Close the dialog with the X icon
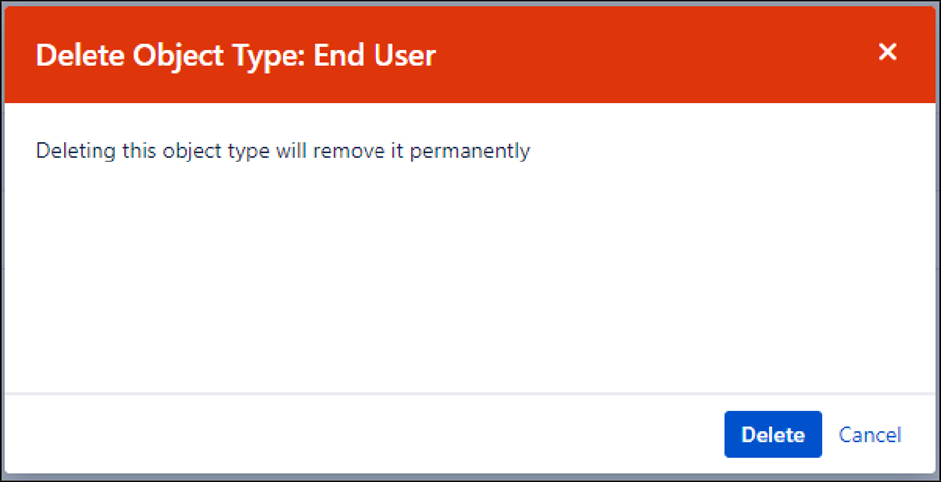Viewport: 941px width, 482px height. click(x=887, y=52)
